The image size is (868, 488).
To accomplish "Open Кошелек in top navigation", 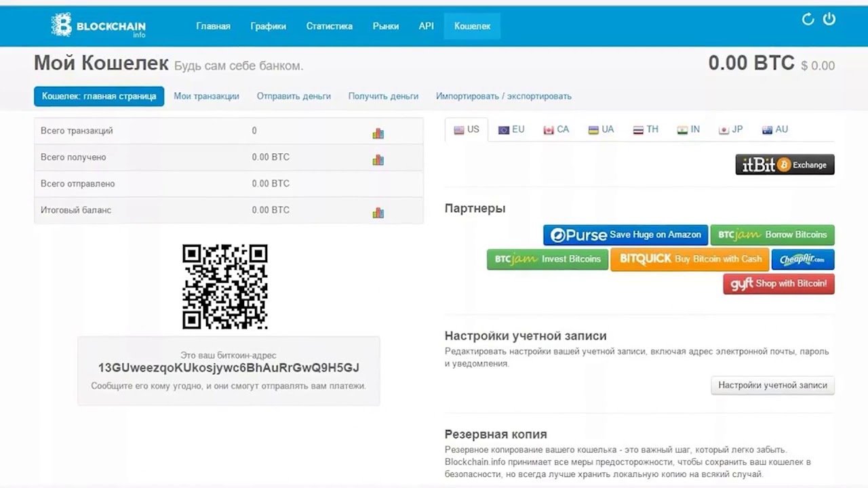I will pyautogui.click(x=473, y=26).
